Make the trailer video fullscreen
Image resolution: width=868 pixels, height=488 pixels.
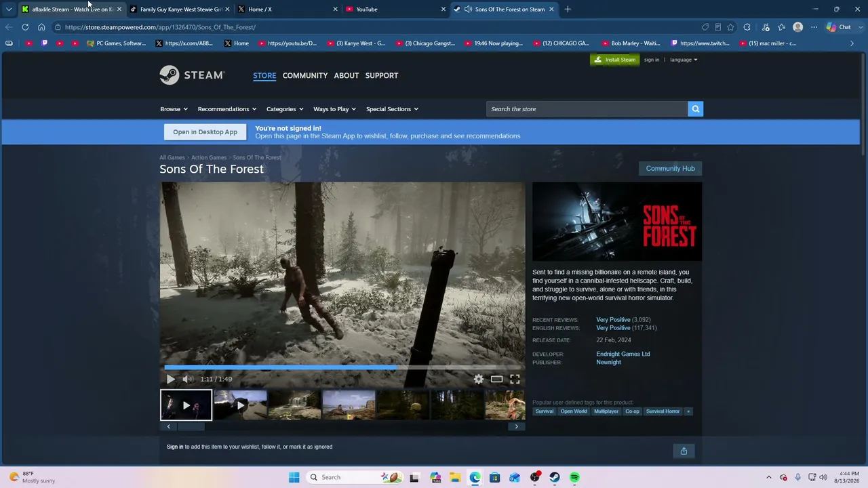tap(515, 380)
